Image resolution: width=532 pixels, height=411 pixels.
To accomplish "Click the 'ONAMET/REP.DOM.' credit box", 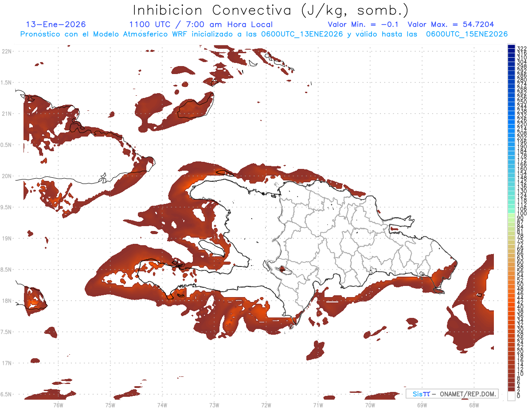I will pos(452,394).
